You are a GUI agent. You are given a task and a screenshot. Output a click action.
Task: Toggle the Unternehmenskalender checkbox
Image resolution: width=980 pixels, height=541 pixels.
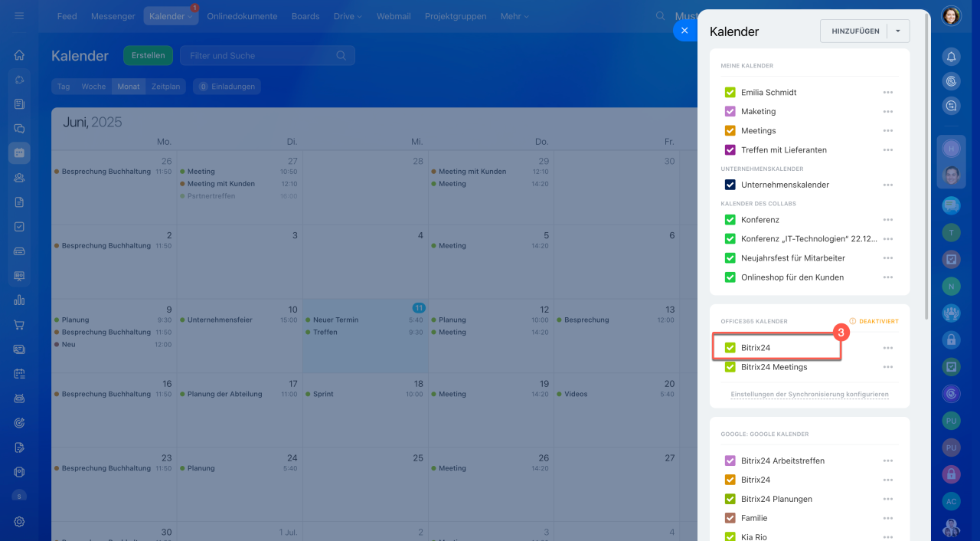pos(730,185)
